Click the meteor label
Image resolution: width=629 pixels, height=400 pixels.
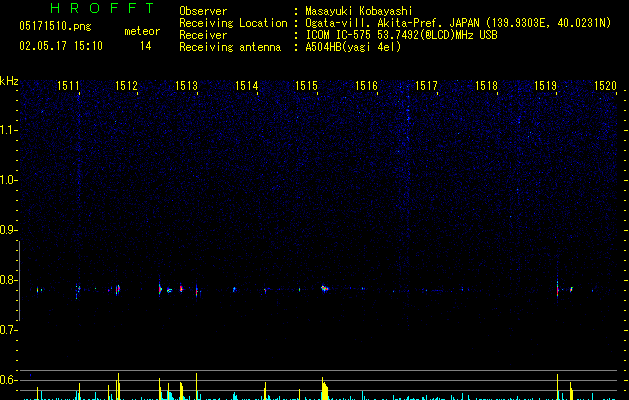pyautogui.click(x=142, y=31)
